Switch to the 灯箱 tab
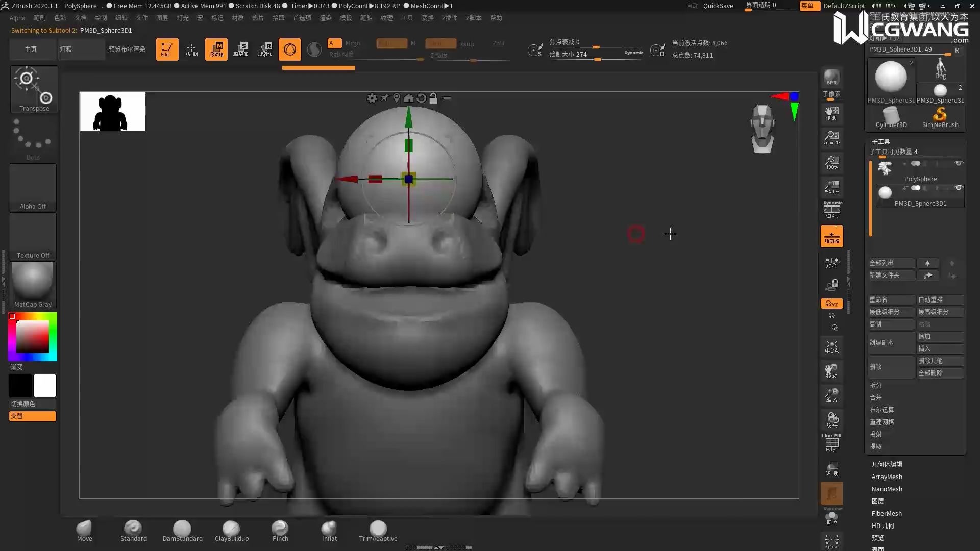Image resolution: width=980 pixels, height=551 pixels. [82, 49]
